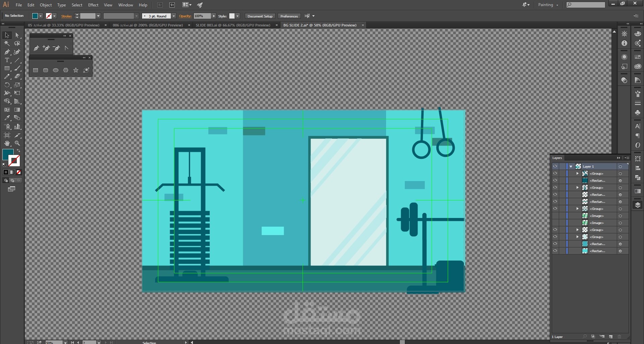Image resolution: width=644 pixels, height=344 pixels.
Task: Click the Opacity label link
Action: [x=185, y=16]
